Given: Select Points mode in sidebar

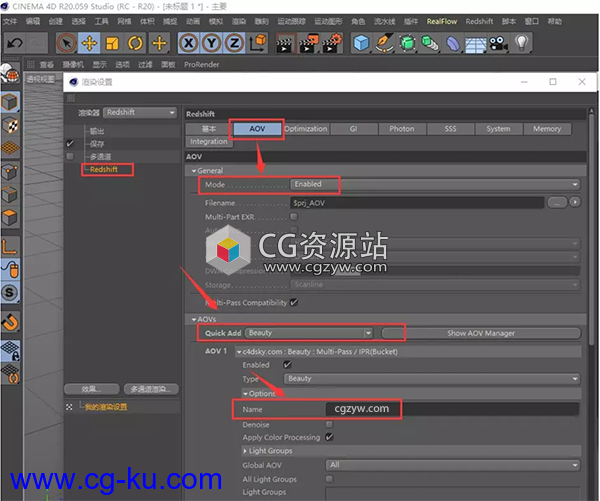Looking at the screenshot, I should click(x=10, y=171).
